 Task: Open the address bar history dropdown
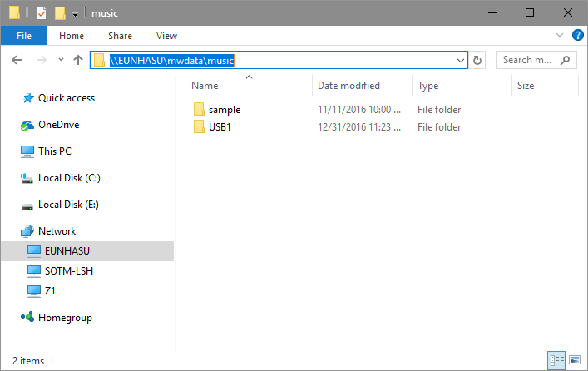pos(461,60)
